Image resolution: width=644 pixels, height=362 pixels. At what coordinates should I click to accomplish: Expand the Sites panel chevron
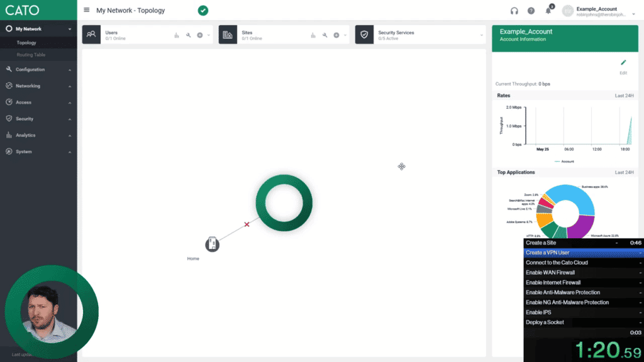coord(345,35)
